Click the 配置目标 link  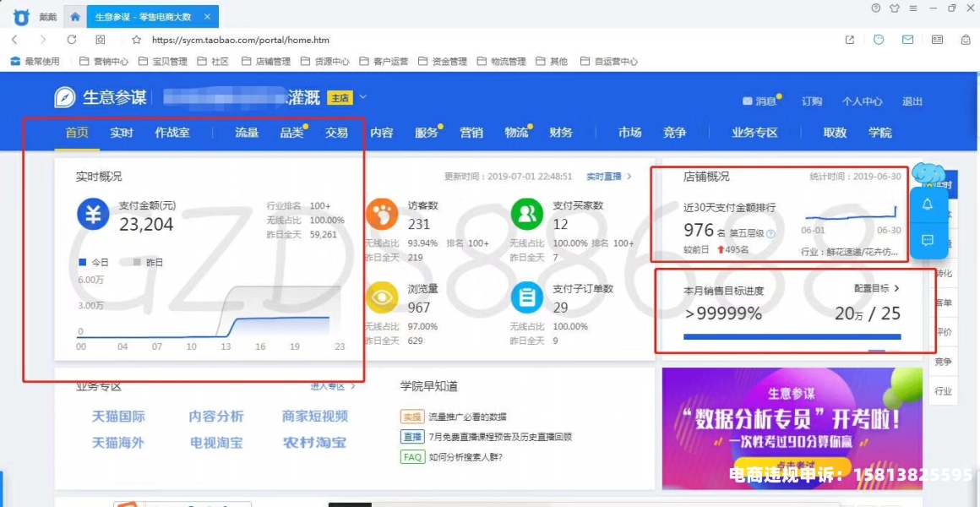pos(877,288)
